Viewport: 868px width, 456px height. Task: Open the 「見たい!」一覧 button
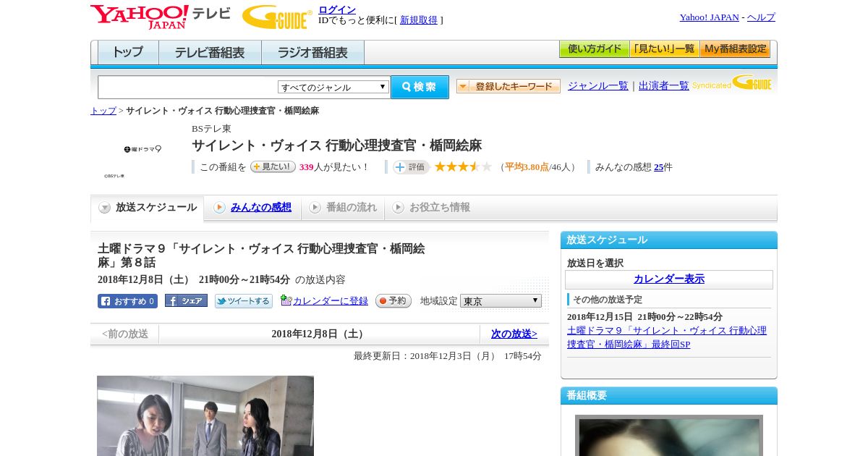point(665,49)
